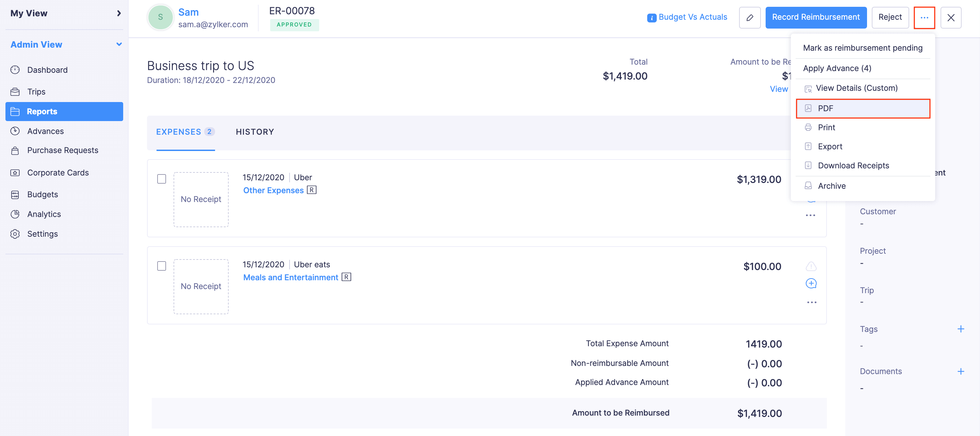Click the edit pencil icon near Record Reimbursement
The width and height of the screenshot is (980, 436).
tap(749, 17)
